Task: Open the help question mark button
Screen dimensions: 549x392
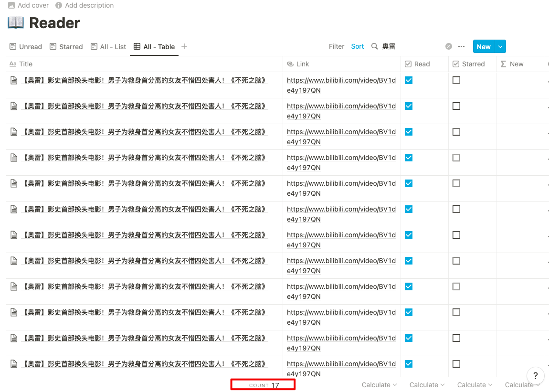Action: pyautogui.click(x=535, y=376)
